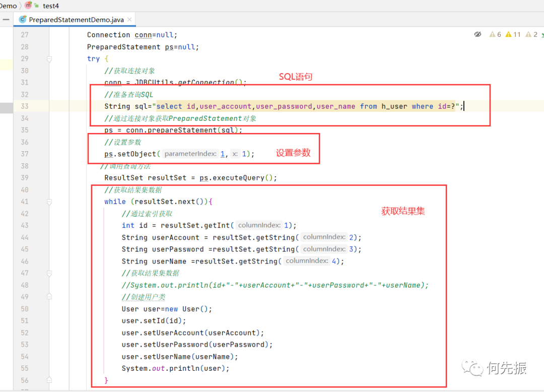Click user.setUserPassword statement on line 53
Image resolution: width=544 pixels, height=392 pixels.
(x=197, y=345)
